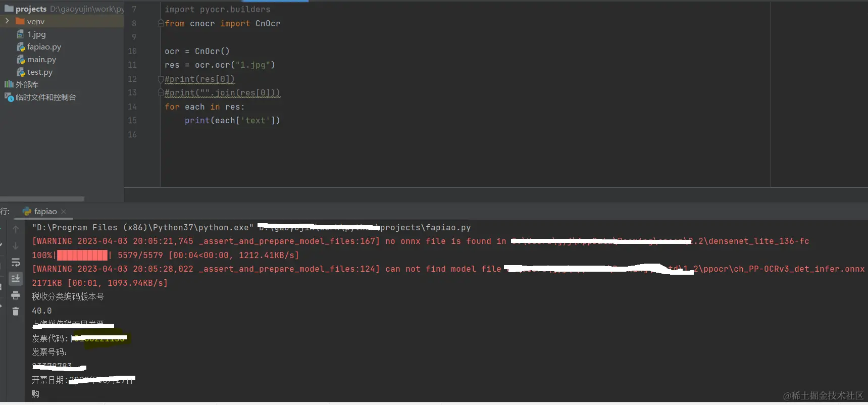Click the main.py Python file icon

click(x=21, y=60)
